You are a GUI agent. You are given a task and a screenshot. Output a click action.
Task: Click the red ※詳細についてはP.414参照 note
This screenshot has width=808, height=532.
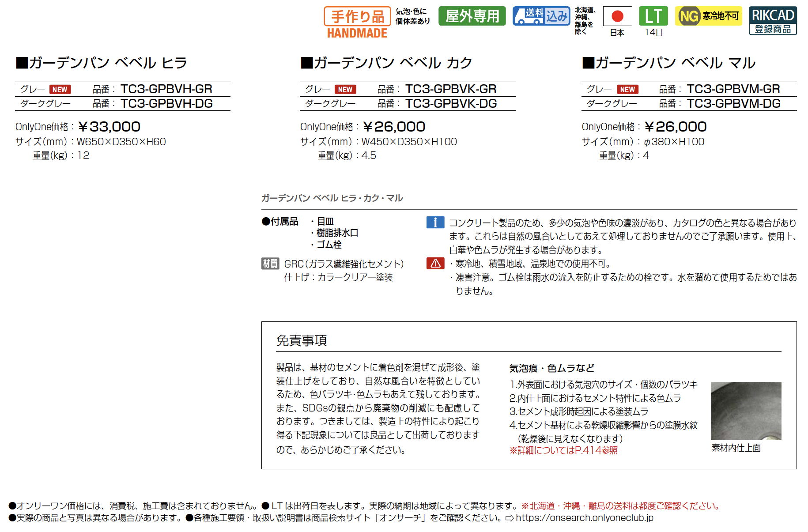pyautogui.click(x=563, y=450)
